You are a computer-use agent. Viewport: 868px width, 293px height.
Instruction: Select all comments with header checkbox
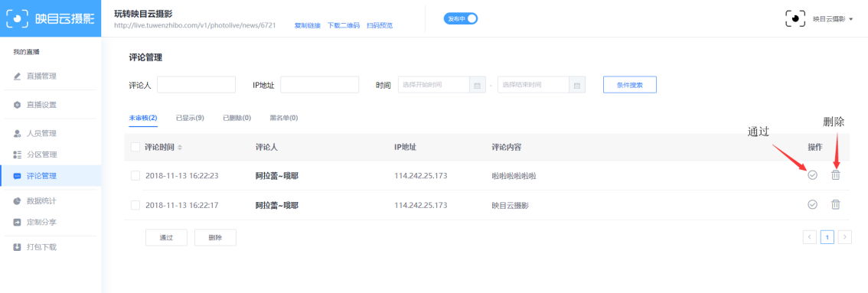135,147
